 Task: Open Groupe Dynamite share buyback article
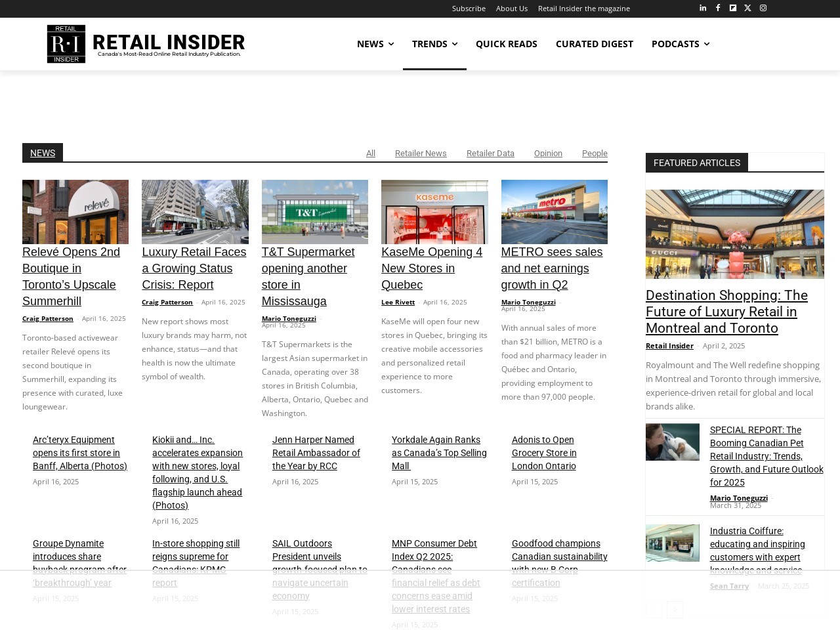(79, 563)
